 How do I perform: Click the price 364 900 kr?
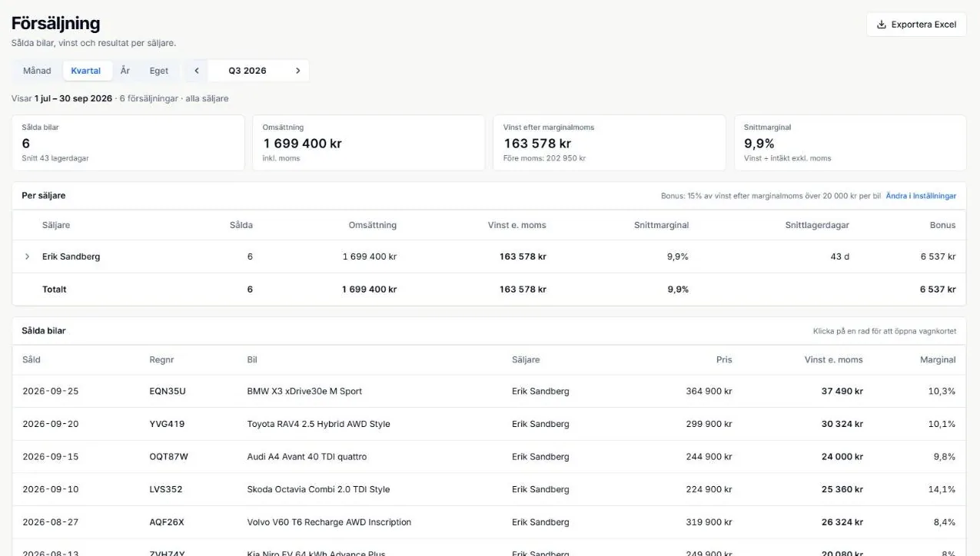tap(709, 391)
